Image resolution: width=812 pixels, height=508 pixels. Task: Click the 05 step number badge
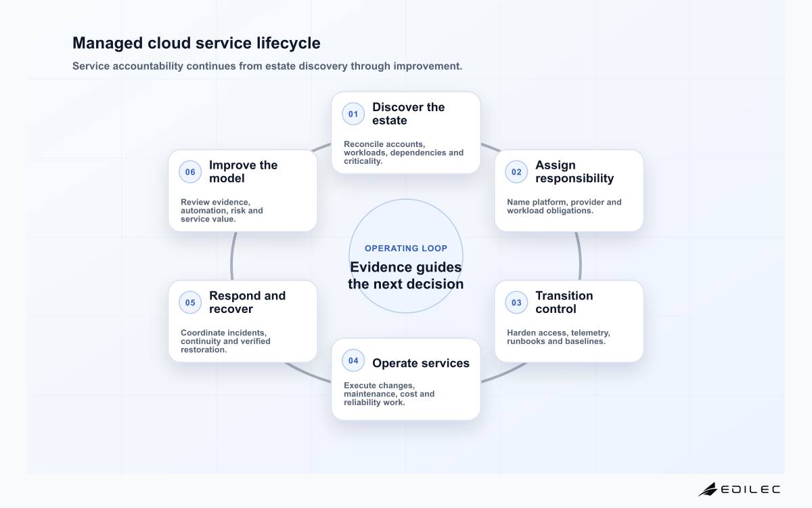190,303
